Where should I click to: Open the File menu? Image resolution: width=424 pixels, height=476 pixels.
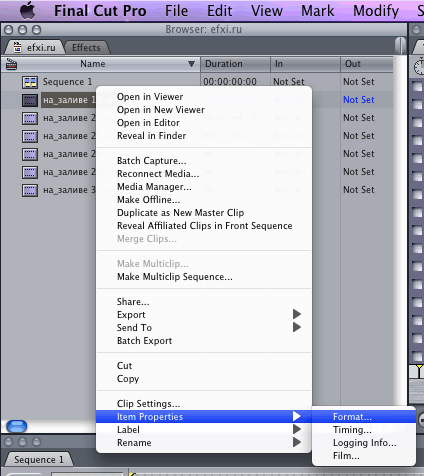click(x=176, y=11)
